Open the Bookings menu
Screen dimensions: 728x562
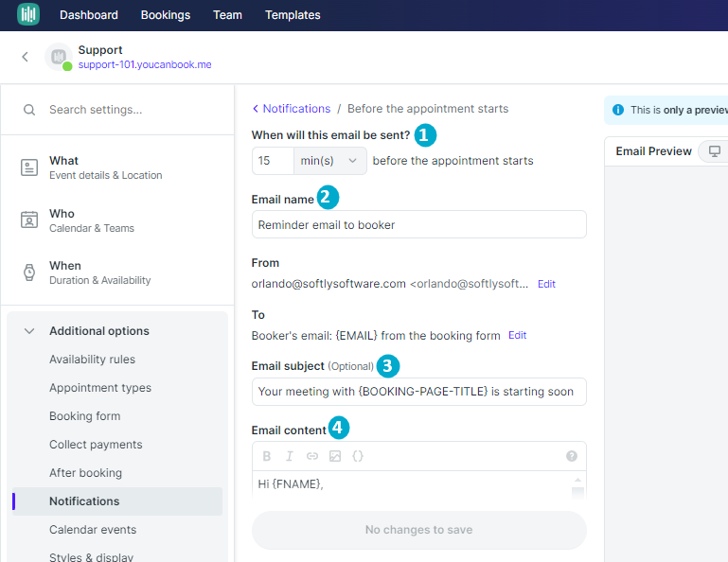tap(166, 15)
